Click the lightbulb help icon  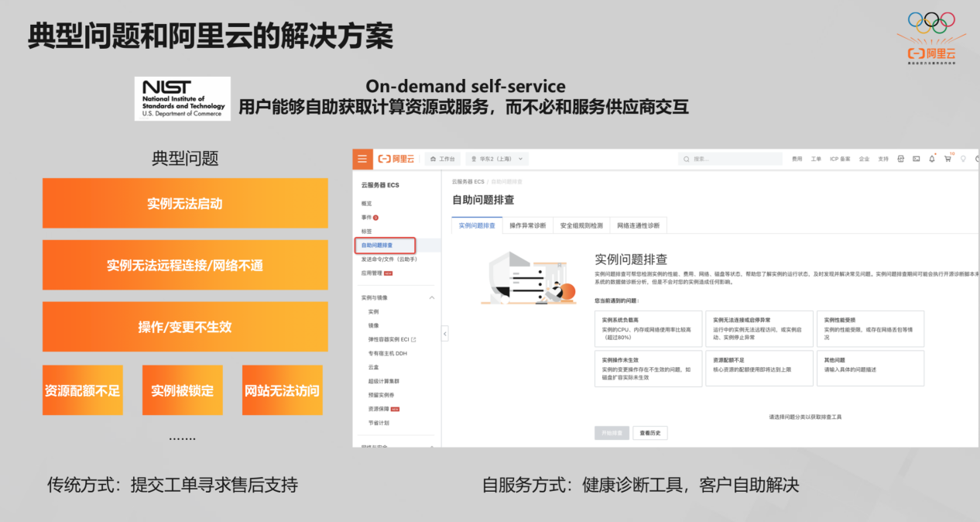click(x=964, y=159)
